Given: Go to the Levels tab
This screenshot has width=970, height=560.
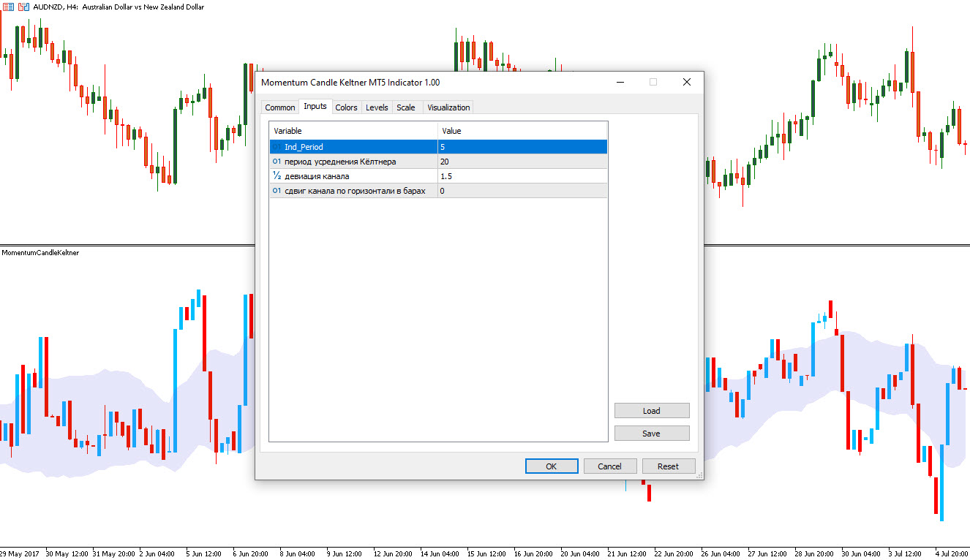Looking at the screenshot, I should 377,107.
